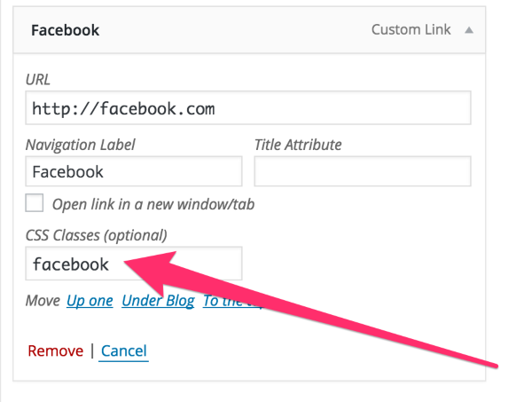This screenshot has height=402, width=532.
Task: Click the Navigation Label text box
Action: [133, 171]
